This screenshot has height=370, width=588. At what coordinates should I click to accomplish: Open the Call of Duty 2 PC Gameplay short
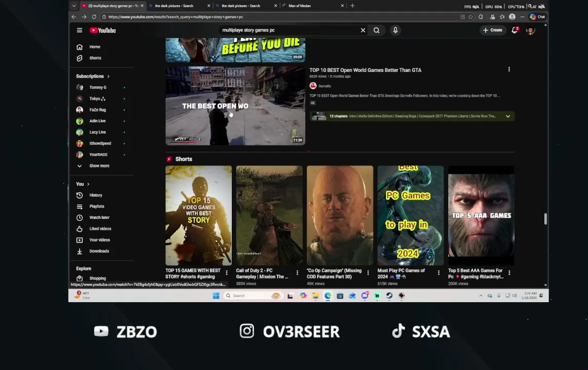pyautogui.click(x=269, y=215)
